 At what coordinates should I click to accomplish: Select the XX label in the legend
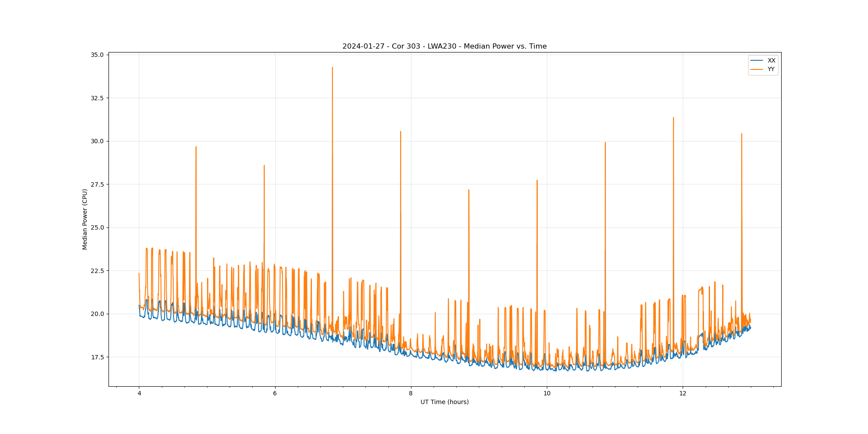point(771,61)
